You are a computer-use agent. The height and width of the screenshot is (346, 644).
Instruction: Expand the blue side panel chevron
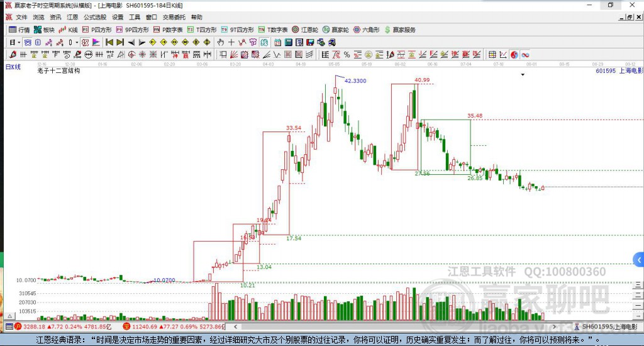(639, 260)
